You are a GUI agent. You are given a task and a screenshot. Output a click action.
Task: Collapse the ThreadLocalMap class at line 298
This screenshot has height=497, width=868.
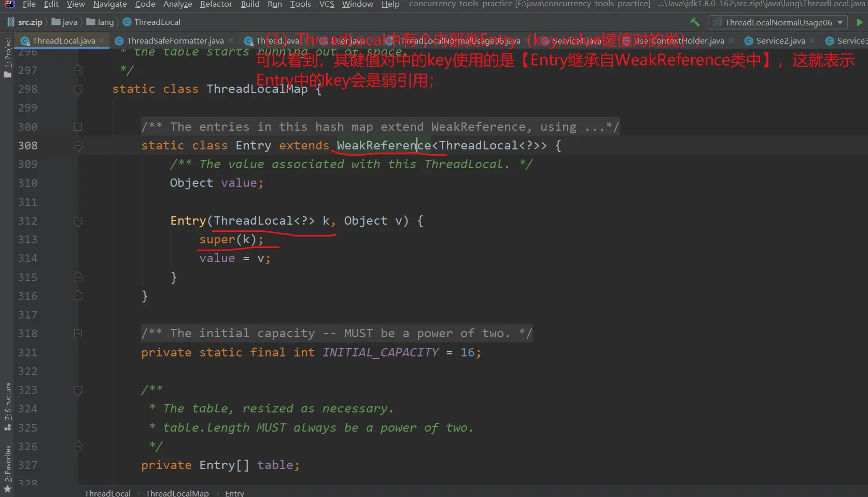78,89
